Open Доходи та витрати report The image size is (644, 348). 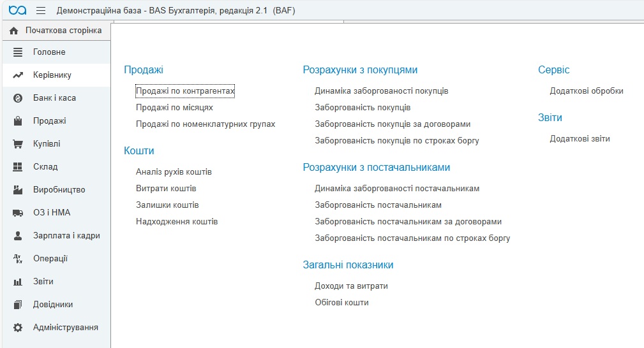pos(351,286)
